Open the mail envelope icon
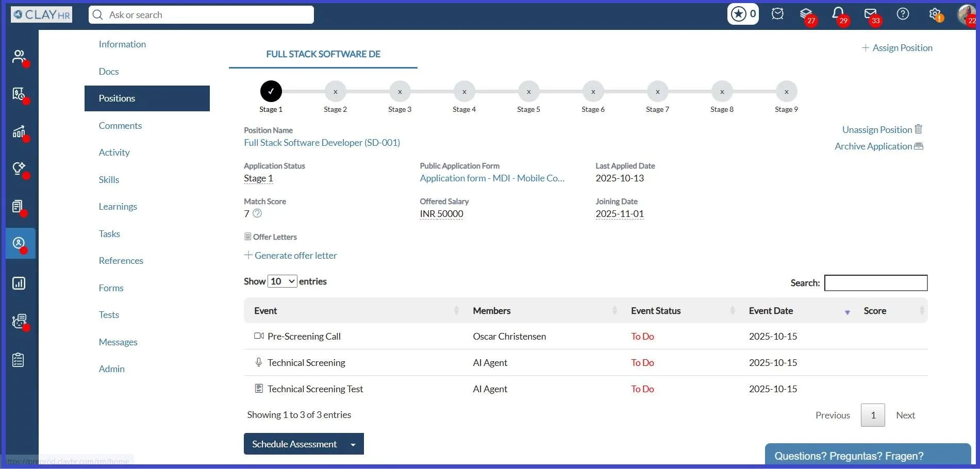The image size is (980, 469). pyautogui.click(x=870, y=14)
